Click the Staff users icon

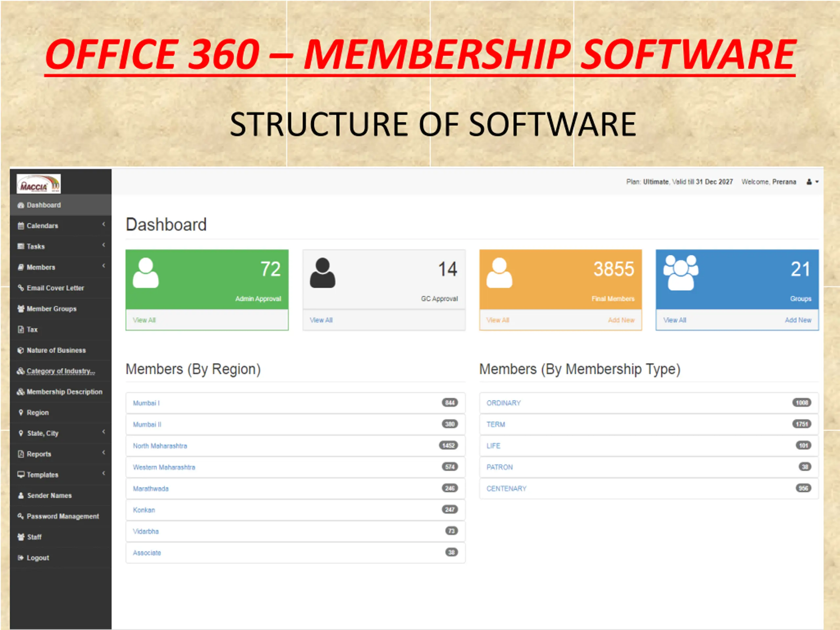coord(21,537)
